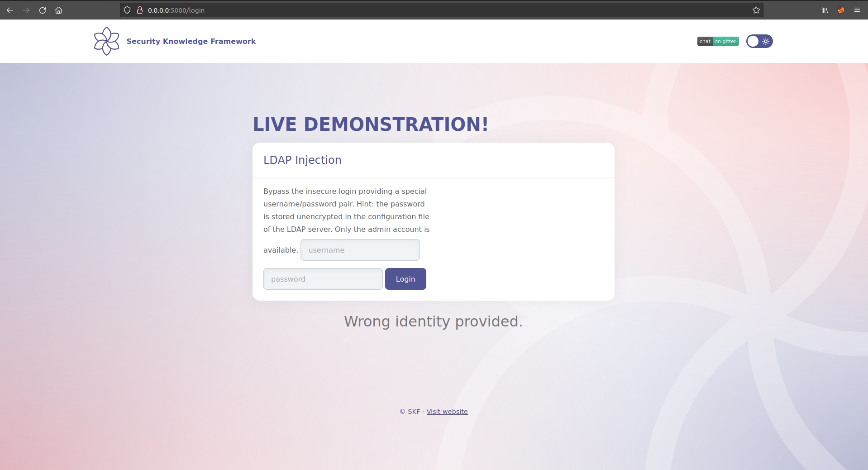Image resolution: width=868 pixels, height=470 pixels.
Task: Focus the username input field
Action: click(360, 250)
